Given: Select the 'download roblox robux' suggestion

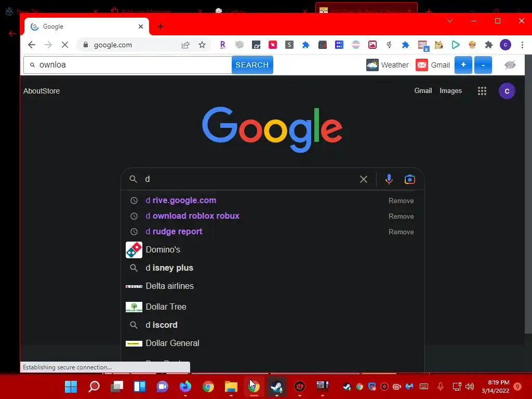Looking at the screenshot, I should tap(272, 216).
